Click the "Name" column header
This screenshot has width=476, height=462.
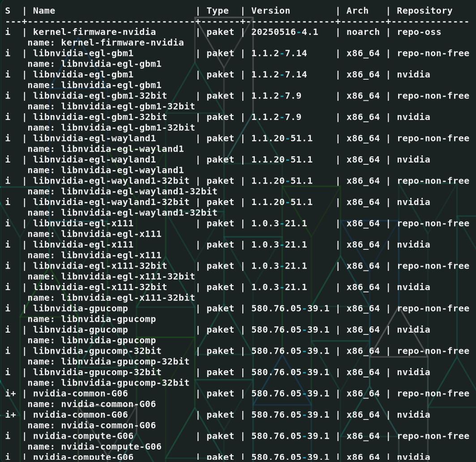tap(44, 11)
